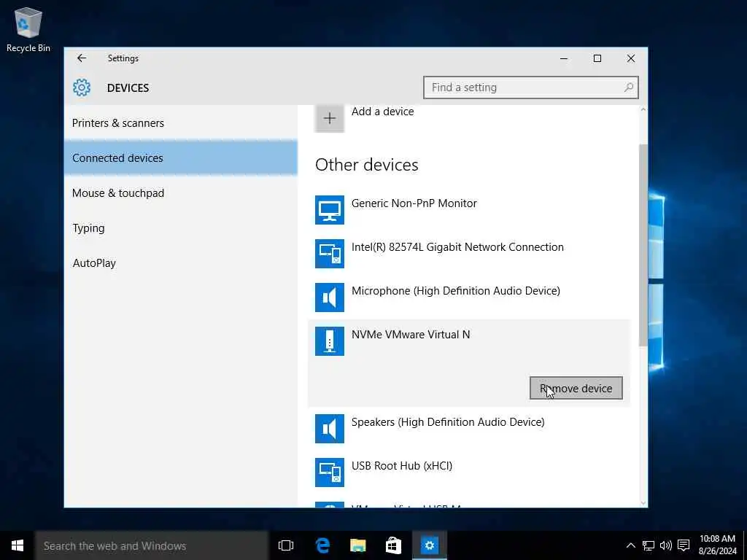Click the Search the web and Windows box
The image size is (747, 560).
click(x=152, y=545)
